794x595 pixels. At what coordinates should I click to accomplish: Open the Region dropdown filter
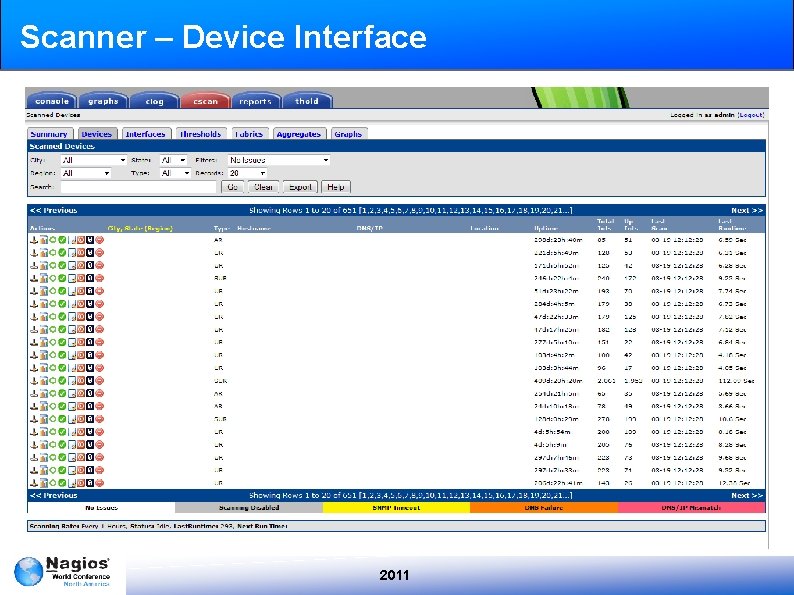(86, 173)
